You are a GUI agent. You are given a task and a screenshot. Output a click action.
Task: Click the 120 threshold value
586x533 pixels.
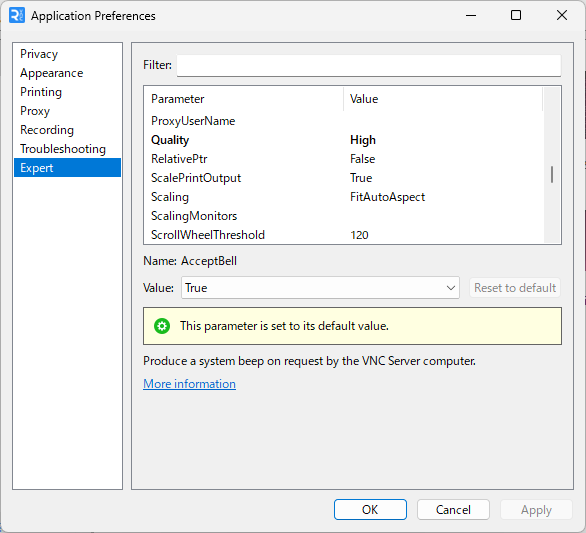click(359, 235)
